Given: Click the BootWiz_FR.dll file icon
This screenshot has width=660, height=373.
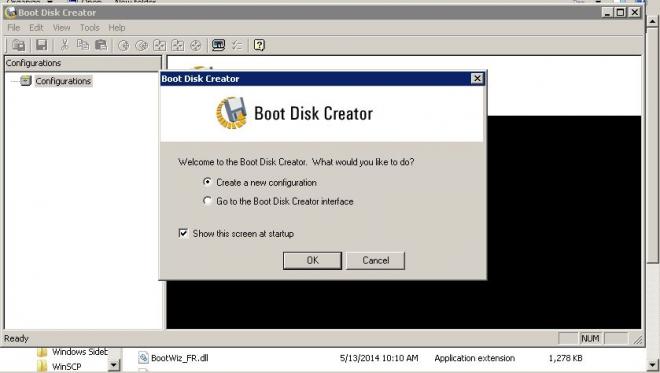Looking at the screenshot, I should (x=143, y=358).
